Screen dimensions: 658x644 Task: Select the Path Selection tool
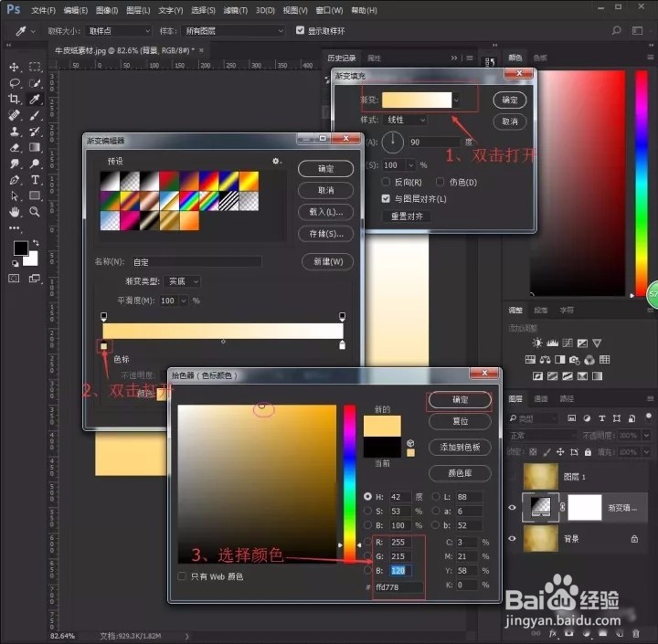coord(15,195)
